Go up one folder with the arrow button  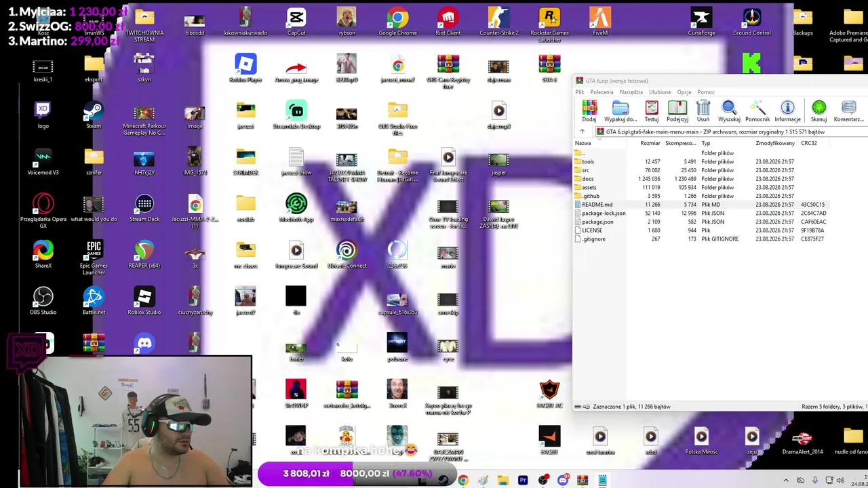tap(582, 131)
